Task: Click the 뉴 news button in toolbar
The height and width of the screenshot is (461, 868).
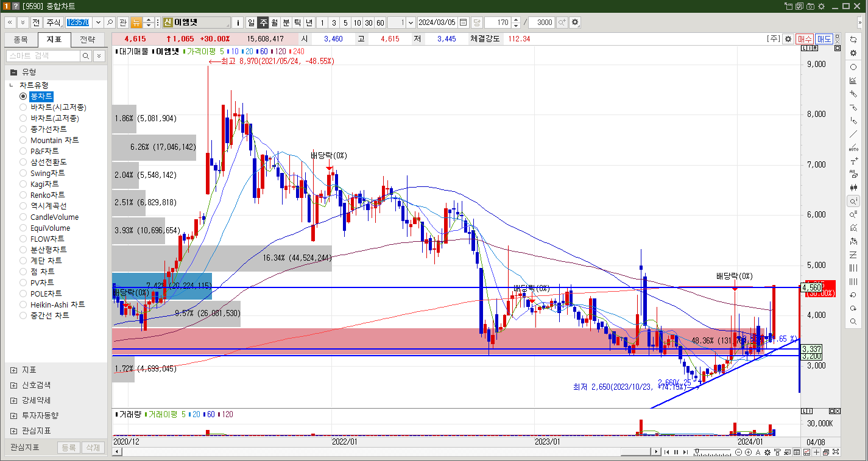Action: [x=136, y=23]
